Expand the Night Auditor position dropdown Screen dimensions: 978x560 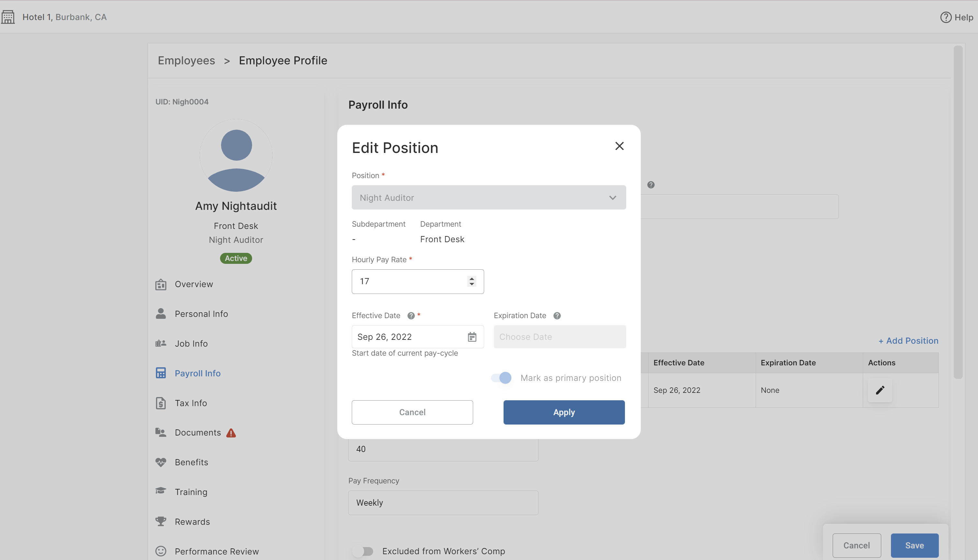pyautogui.click(x=488, y=198)
